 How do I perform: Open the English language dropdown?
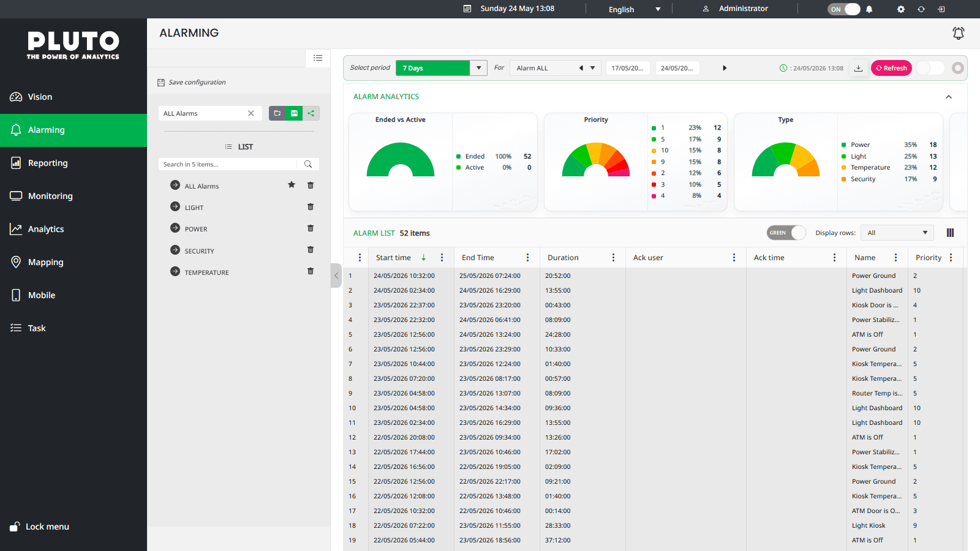(x=635, y=9)
